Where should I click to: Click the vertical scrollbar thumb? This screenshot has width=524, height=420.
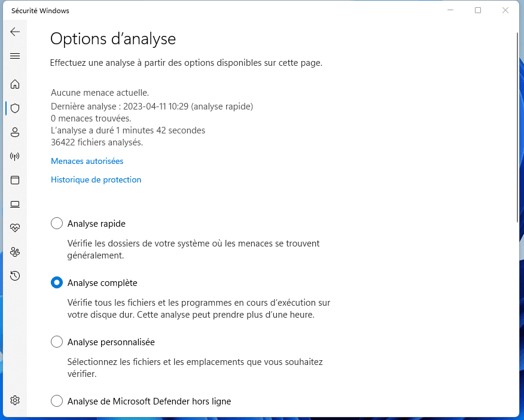point(517,126)
